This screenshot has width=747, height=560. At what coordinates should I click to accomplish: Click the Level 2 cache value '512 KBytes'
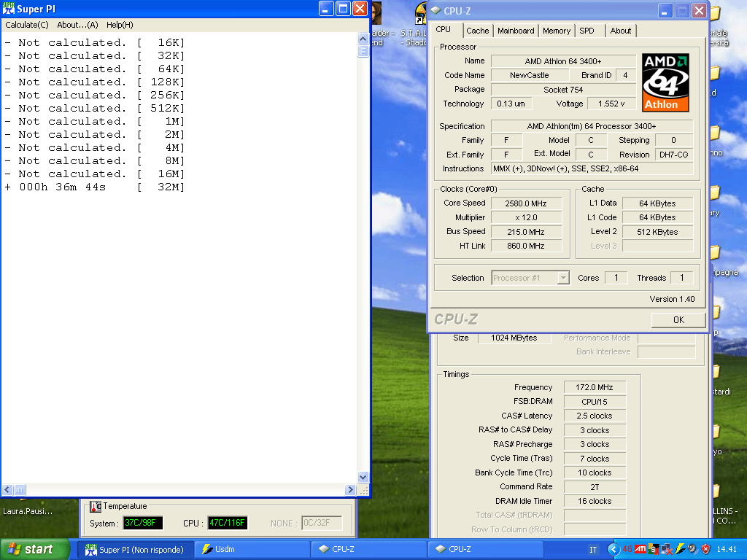pos(657,232)
